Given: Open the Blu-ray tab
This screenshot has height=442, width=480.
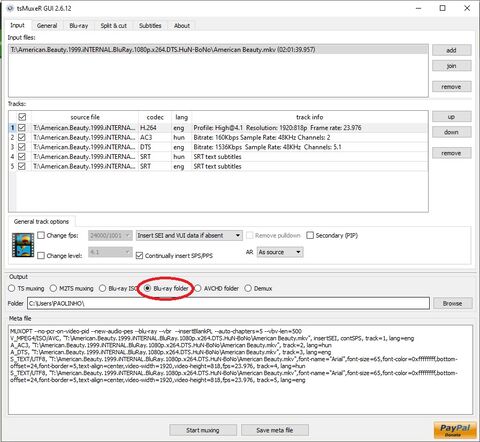Looking at the screenshot, I should (79, 26).
